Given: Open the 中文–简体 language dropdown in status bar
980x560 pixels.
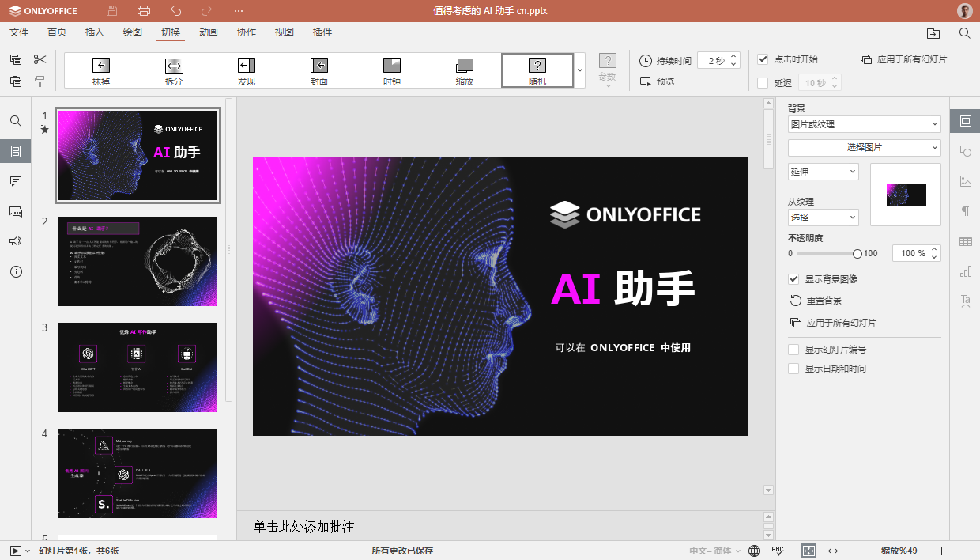Looking at the screenshot, I should [x=715, y=551].
